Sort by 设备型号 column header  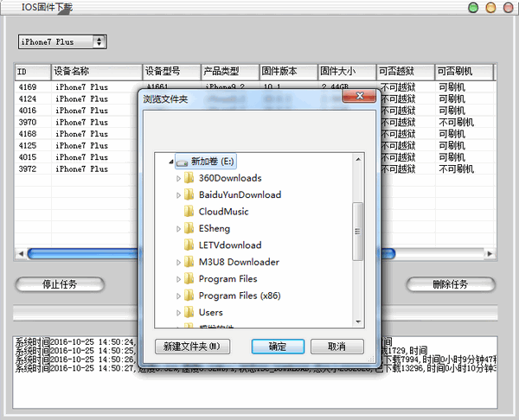tap(172, 72)
